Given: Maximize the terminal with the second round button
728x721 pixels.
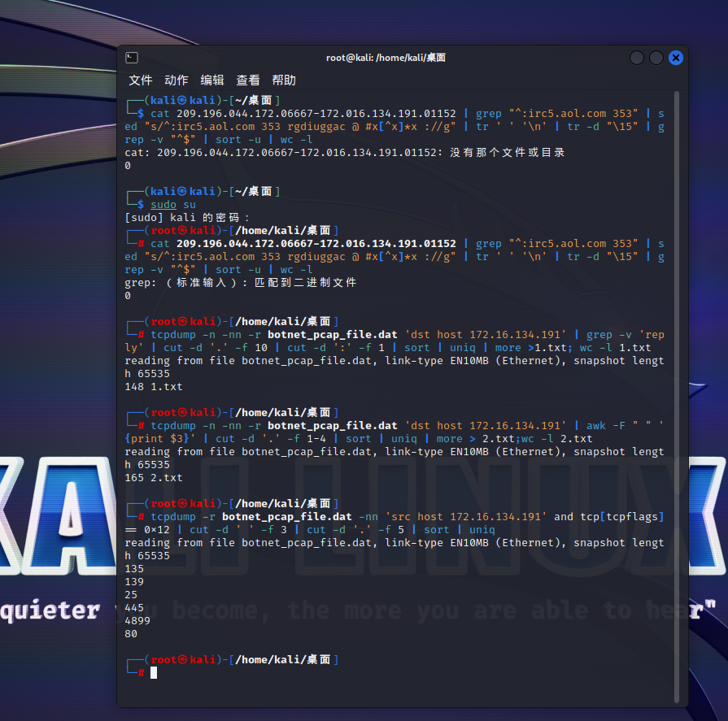Looking at the screenshot, I should 656,58.
